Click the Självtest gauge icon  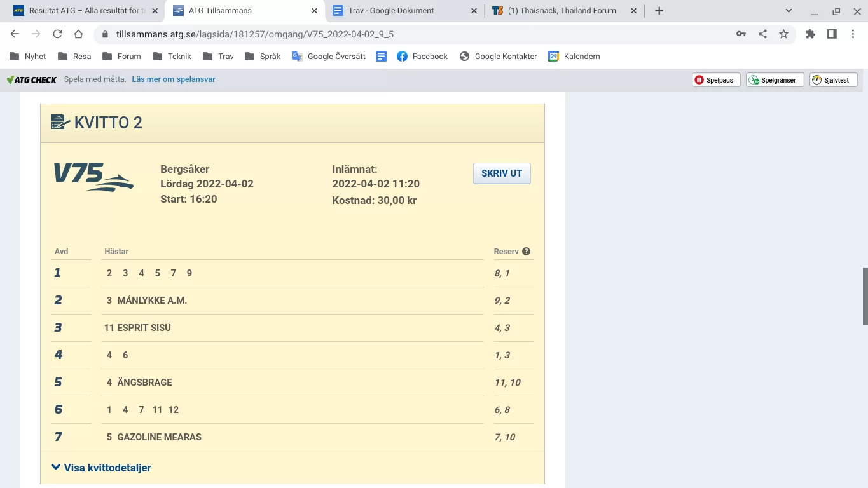(x=816, y=79)
